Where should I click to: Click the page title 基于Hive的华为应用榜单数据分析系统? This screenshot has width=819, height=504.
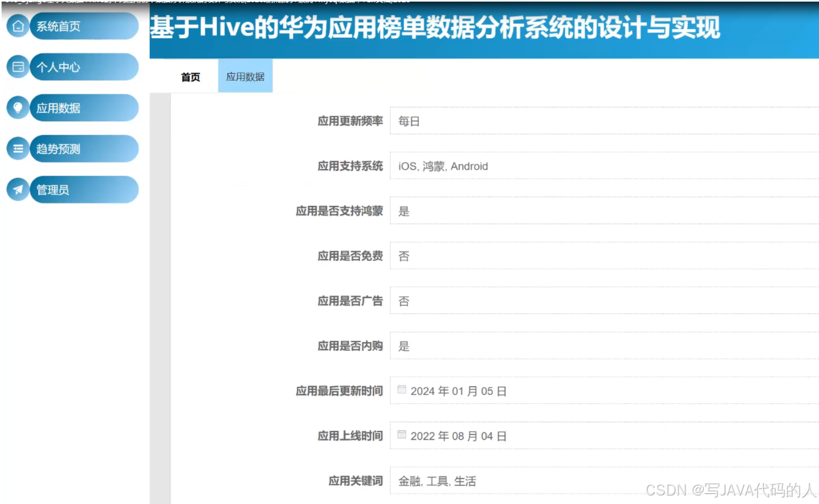coord(435,27)
